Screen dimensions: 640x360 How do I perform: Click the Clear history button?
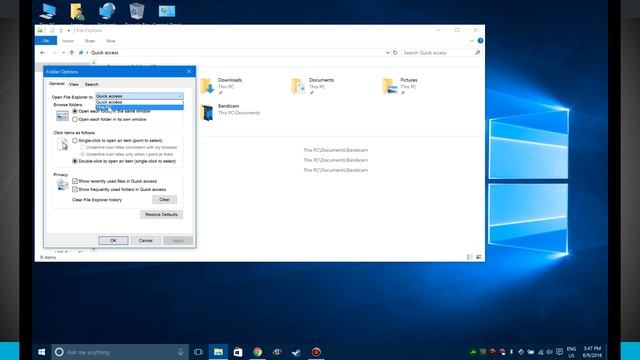coord(164,200)
